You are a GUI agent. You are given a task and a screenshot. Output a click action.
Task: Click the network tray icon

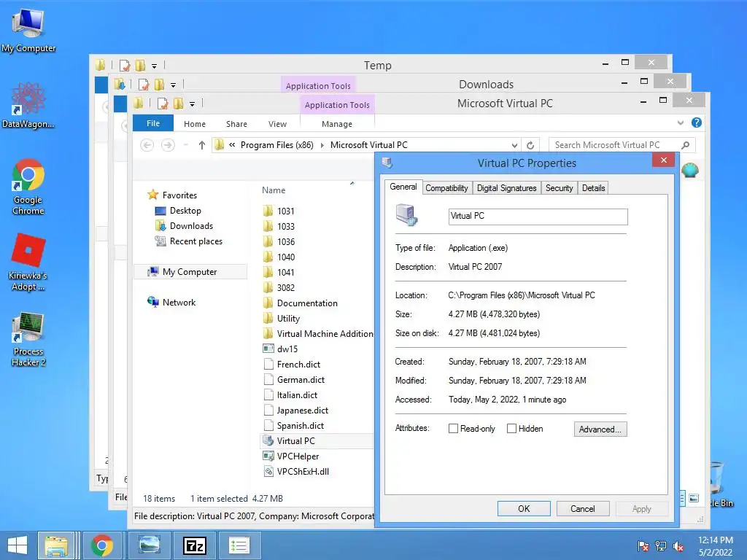tap(661, 545)
